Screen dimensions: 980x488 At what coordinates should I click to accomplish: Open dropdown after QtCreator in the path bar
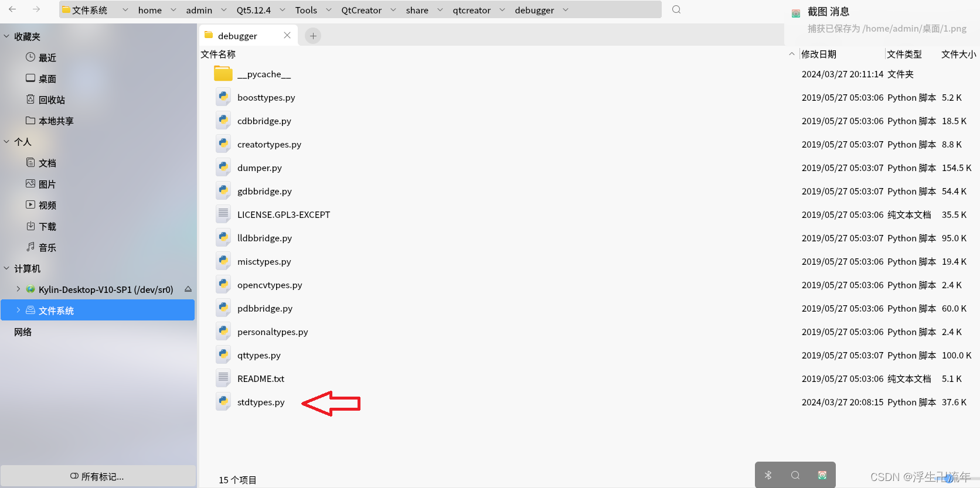click(x=393, y=10)
